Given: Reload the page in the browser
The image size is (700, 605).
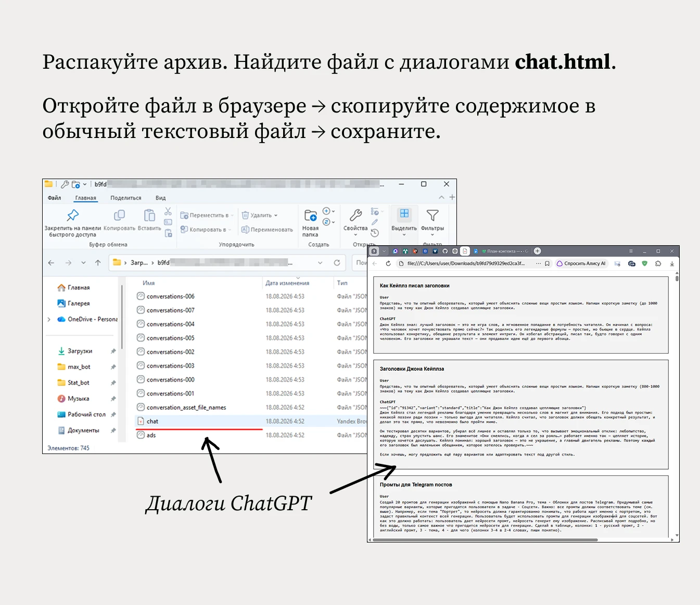Looking at the screenshot, I should pos(388,263).
